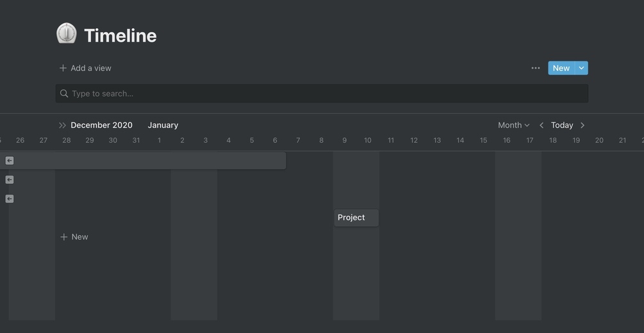Click the search magnifier icon

tap(64, 93)
